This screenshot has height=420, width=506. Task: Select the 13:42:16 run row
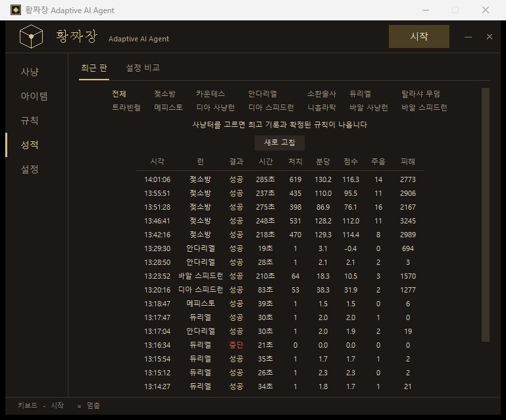280,235
